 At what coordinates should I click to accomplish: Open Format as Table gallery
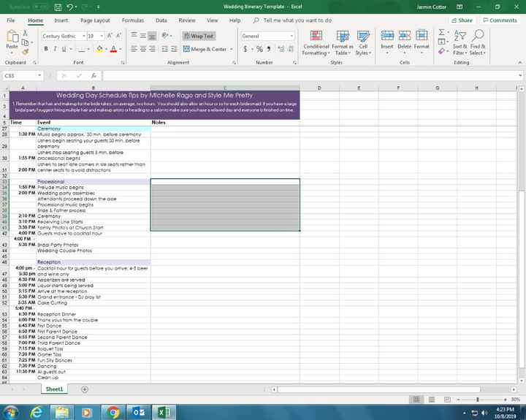click(x=343, y=43)
